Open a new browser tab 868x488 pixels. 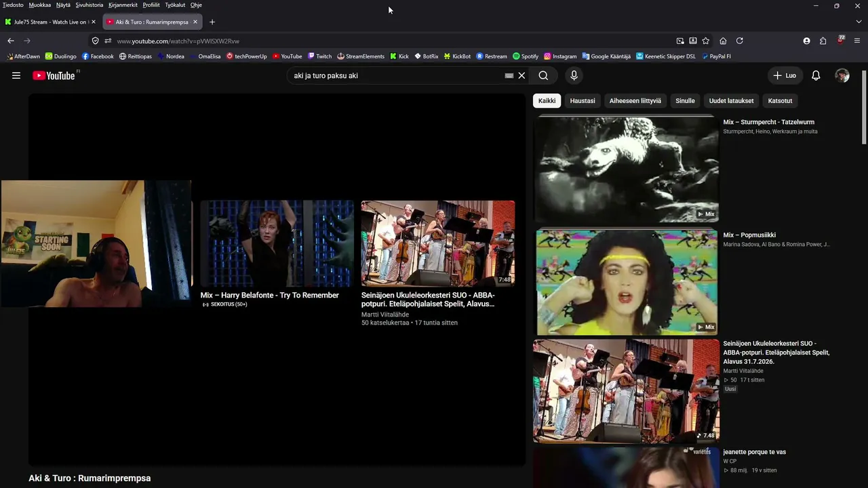pos(212,22)
